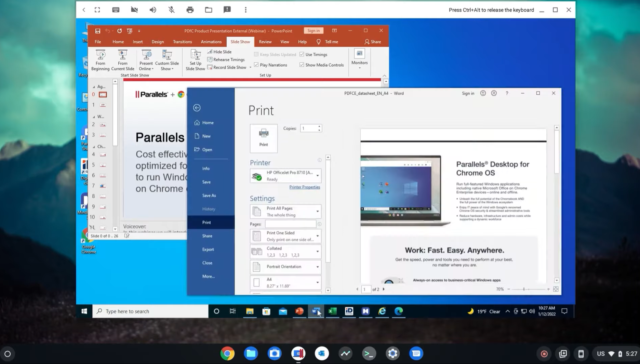Select Share in Word backstage sidebar
This screenshot has width=640, height=364.
tap(207, 236)
